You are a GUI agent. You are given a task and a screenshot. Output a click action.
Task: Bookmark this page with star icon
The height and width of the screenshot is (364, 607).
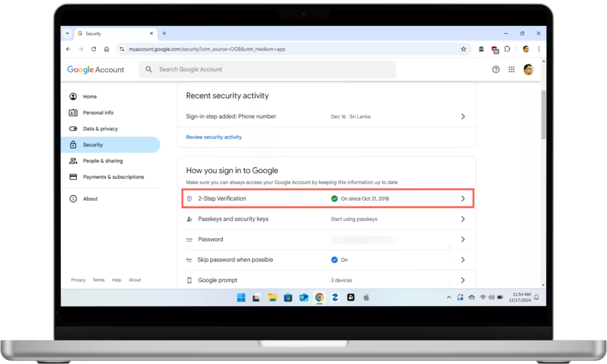click(463, 49)
